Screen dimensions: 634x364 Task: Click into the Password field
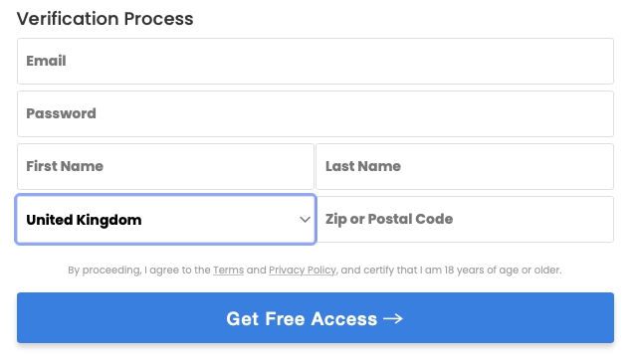pyautogui.click(x=315, y=114)
